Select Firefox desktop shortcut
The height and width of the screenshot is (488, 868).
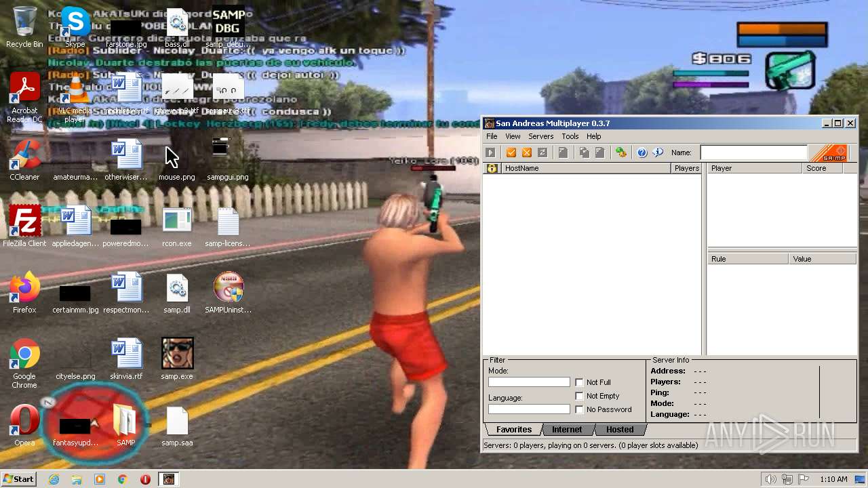pyautogui.click(x=24, y=293)
